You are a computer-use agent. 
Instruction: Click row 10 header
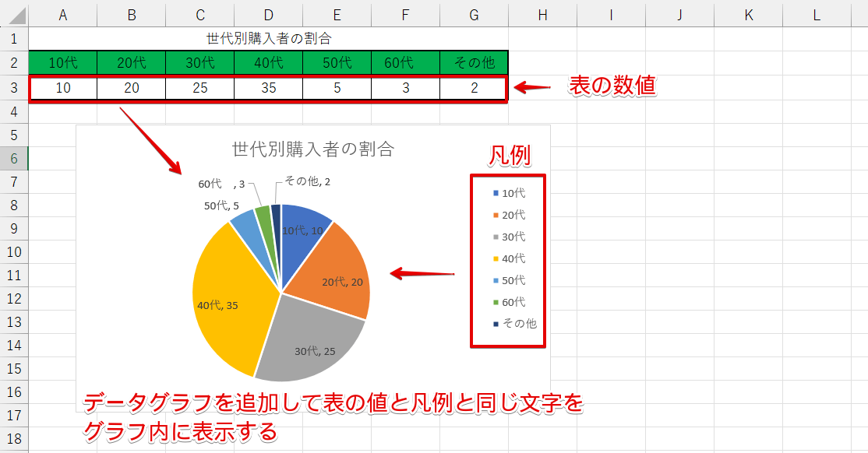[x=13, y=251]
